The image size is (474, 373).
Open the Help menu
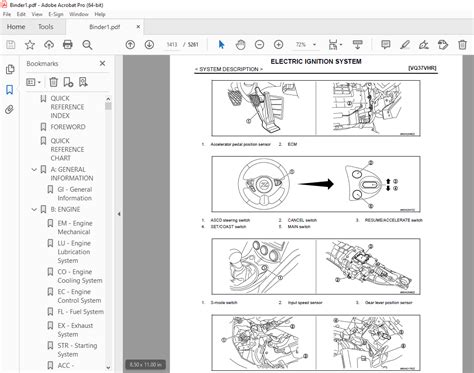100,14
